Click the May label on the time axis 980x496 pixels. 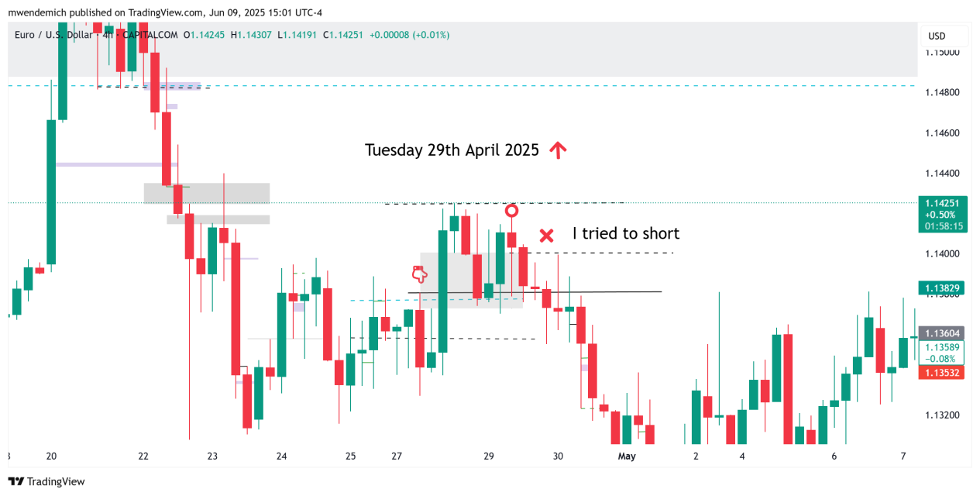tap(627, 456)
